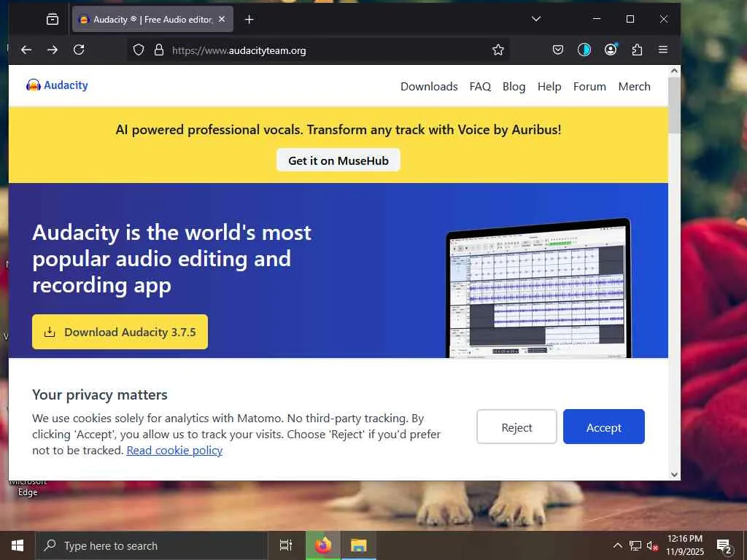Viewport: 747px width, 560px height.
Task: Click the Type here to search box
Action: coord(151,545)
